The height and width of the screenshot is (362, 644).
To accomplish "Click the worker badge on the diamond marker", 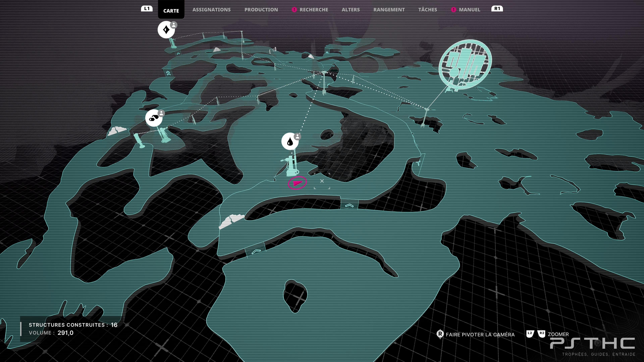I will (174, 25).
